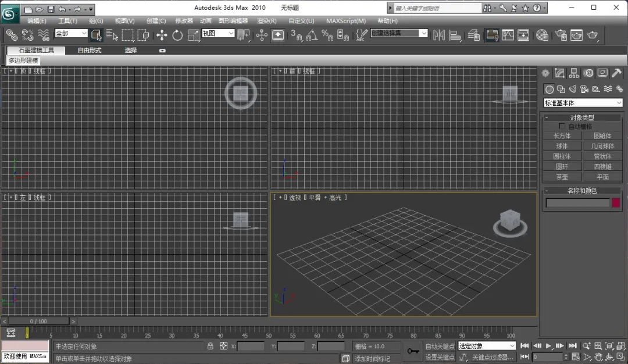Open the Material Editor

[542, 35]
